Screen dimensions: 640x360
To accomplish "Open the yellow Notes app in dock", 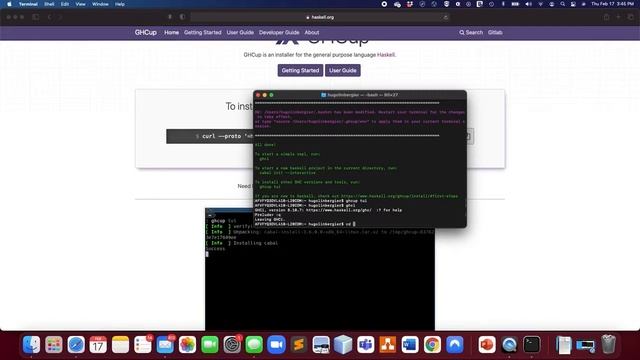I will point(120,345).
